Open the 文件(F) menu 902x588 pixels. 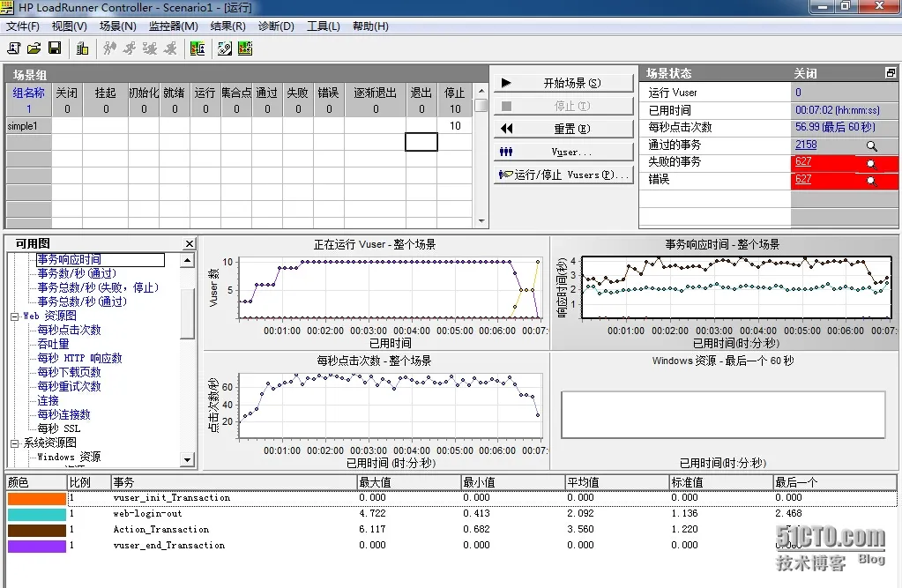(23, 26)
